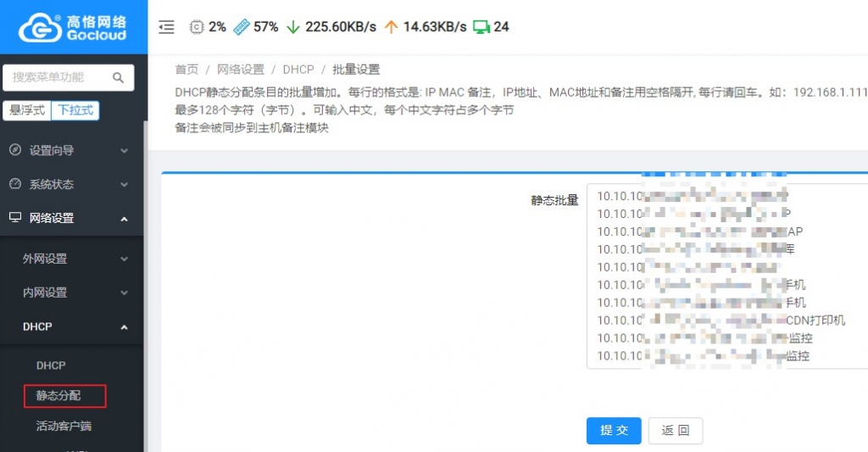Go to 首页 in the breadcrumb

tap(186, 70)
